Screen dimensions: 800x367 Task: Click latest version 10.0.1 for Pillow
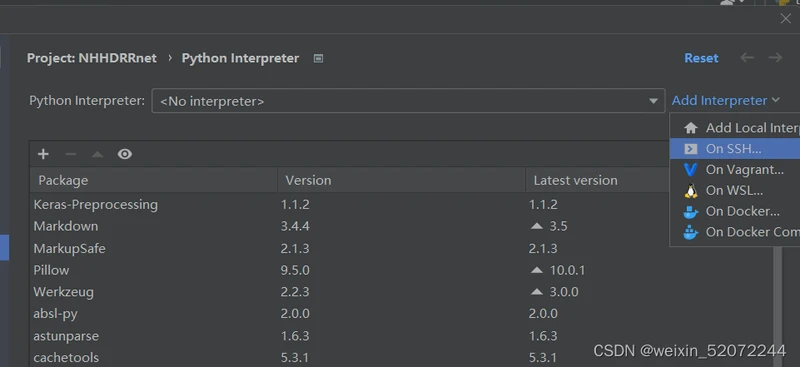[567, 270]
